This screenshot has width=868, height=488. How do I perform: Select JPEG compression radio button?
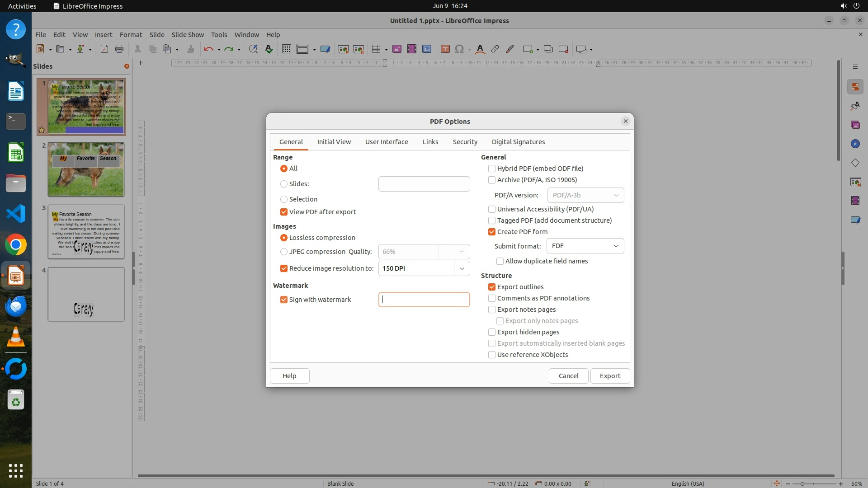[x=284, y=252]
